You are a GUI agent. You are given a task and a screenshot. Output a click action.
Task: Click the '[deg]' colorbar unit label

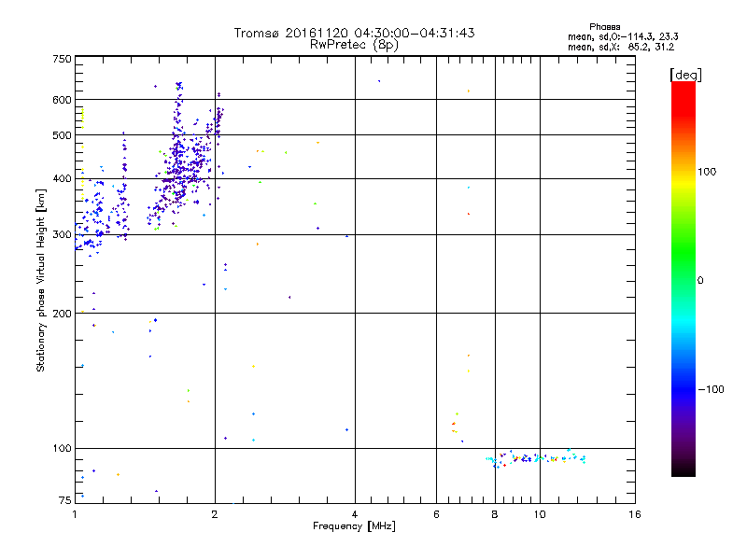[x=685, y=75]
